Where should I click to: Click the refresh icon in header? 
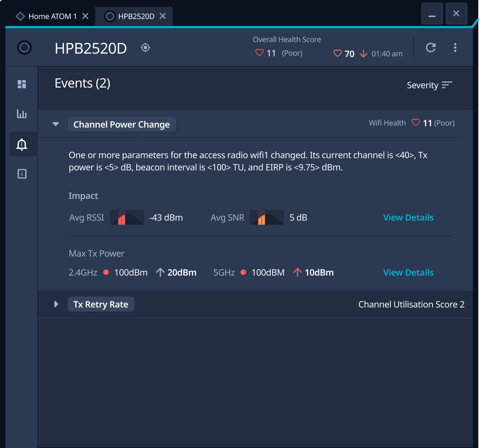tap(431, 48)
